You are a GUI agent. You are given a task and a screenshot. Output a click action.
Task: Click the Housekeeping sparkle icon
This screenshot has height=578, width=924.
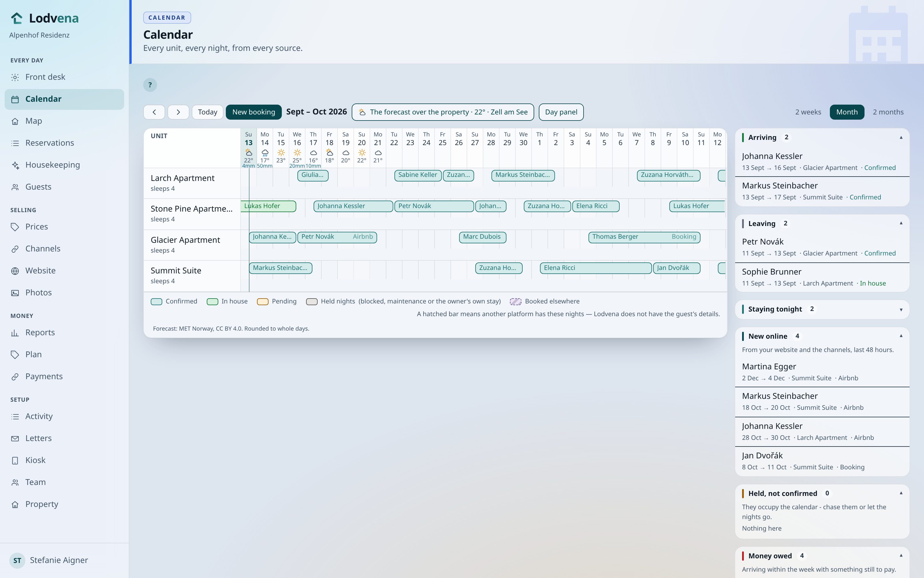15,165
